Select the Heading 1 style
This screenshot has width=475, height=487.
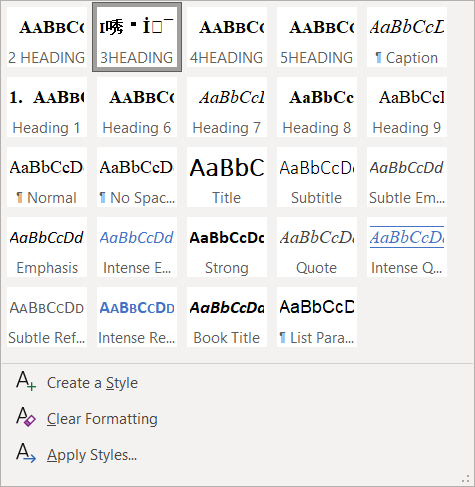click(47, 107)
